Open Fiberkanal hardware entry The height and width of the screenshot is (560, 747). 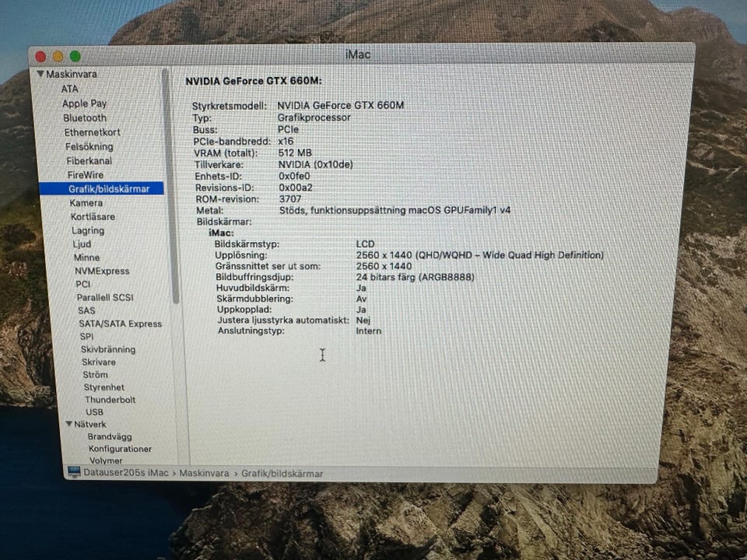click(x=89, y=161)
